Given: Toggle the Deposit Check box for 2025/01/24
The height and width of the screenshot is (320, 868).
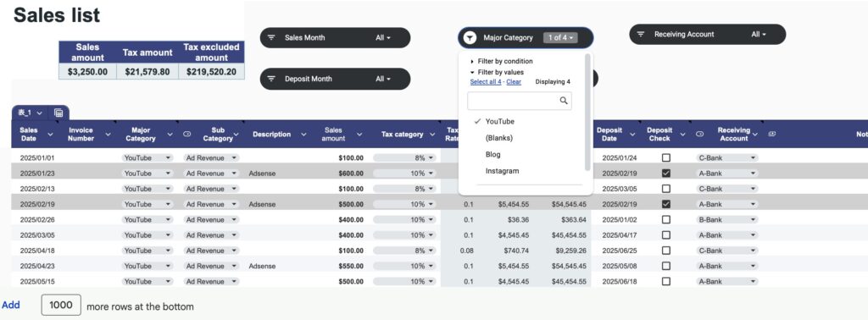Looking at the screenshot, I should (x=666, y=157).
